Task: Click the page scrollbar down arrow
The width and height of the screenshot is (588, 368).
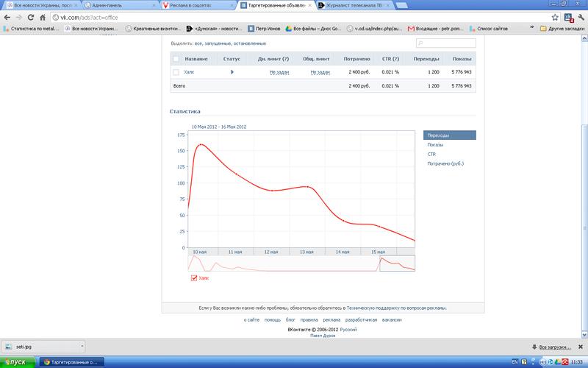Action: click(584, 334)
